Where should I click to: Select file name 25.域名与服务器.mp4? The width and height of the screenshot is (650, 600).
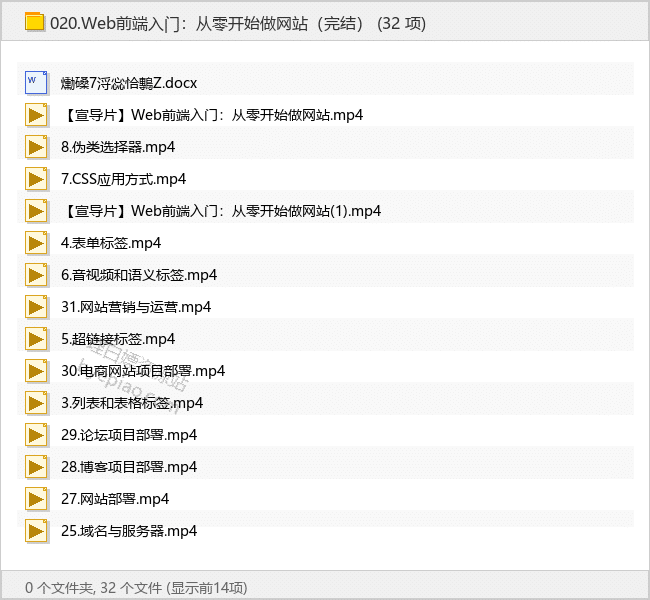(129, 531)
